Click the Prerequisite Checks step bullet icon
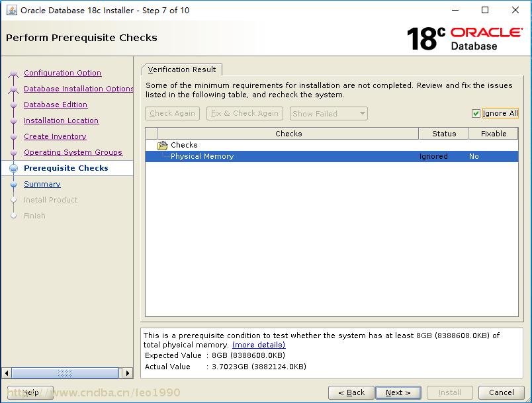This screenshot has width=532, height=403. pos(14,168)
